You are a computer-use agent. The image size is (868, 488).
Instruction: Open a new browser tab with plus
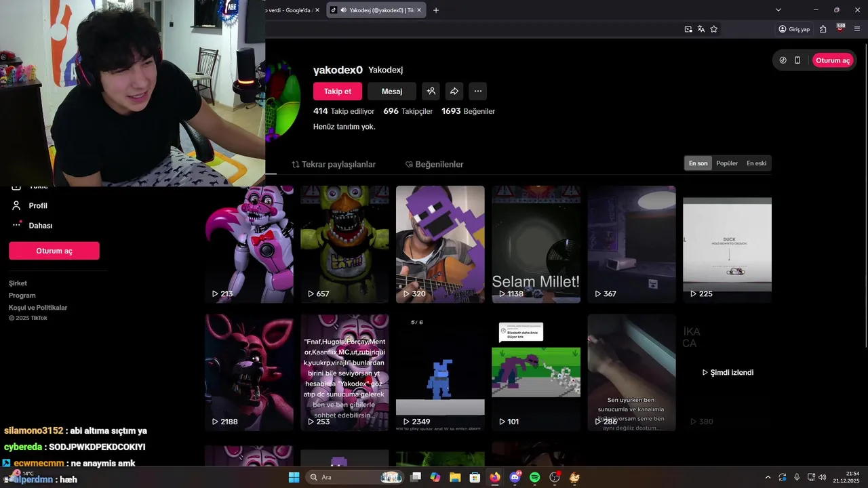tap(436, 10)
